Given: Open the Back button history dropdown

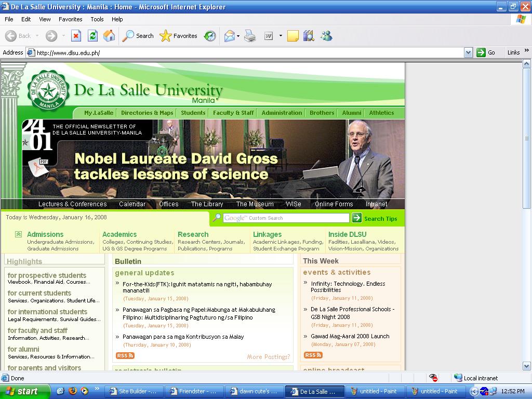Looking at the screenshot, I should tap(37, 36).
